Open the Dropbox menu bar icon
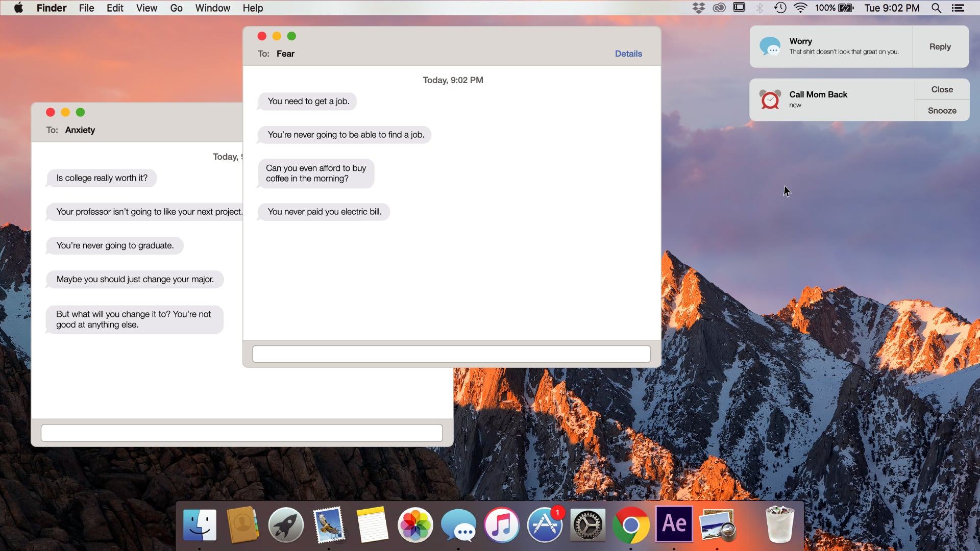This screenshot has width=980, height=551. pyautogui.click(x=698, y=8)
